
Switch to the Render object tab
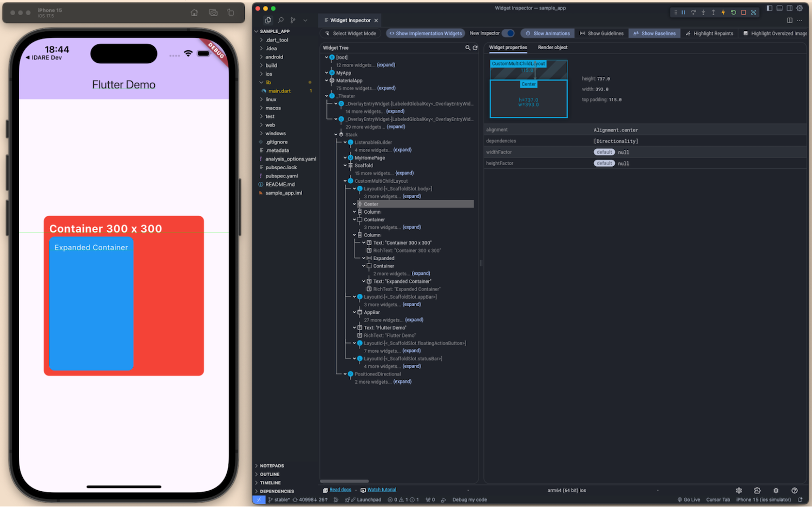(x=552, y=48)
